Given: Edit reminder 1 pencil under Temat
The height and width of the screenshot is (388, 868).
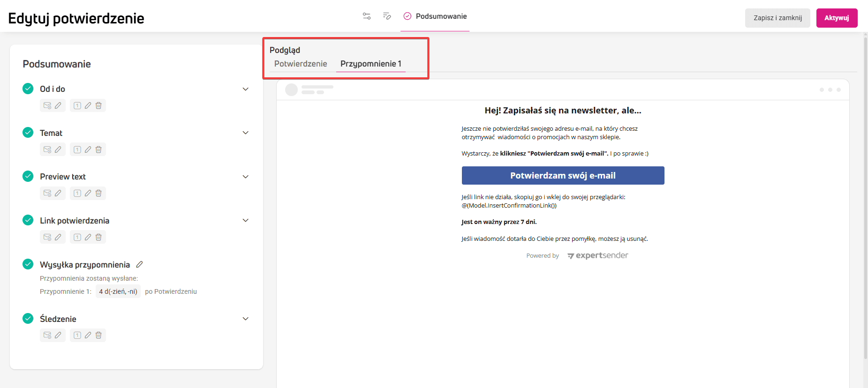Looking at the screenshot, I should click(88, 150).
